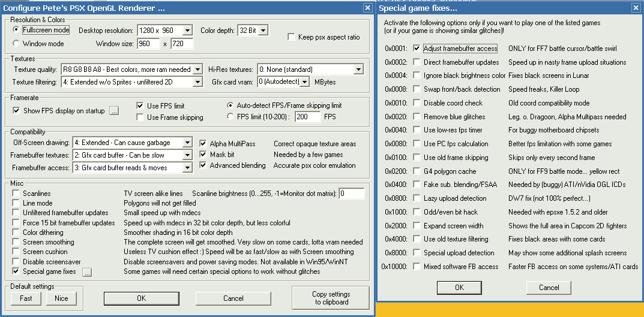Enable Unfiltered framebuffer updates
The width and height of the screenshot is (644, 317).
(x=16, y=212)
